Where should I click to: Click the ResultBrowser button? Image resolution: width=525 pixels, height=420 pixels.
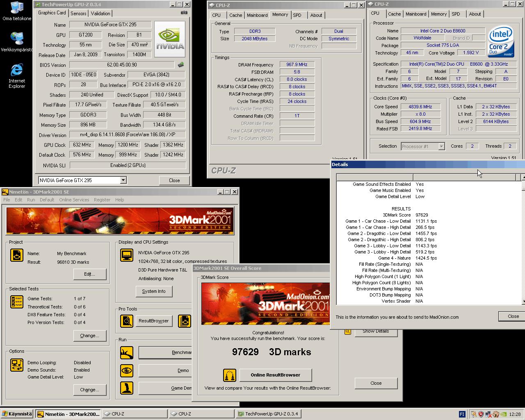tap(154, 321)
